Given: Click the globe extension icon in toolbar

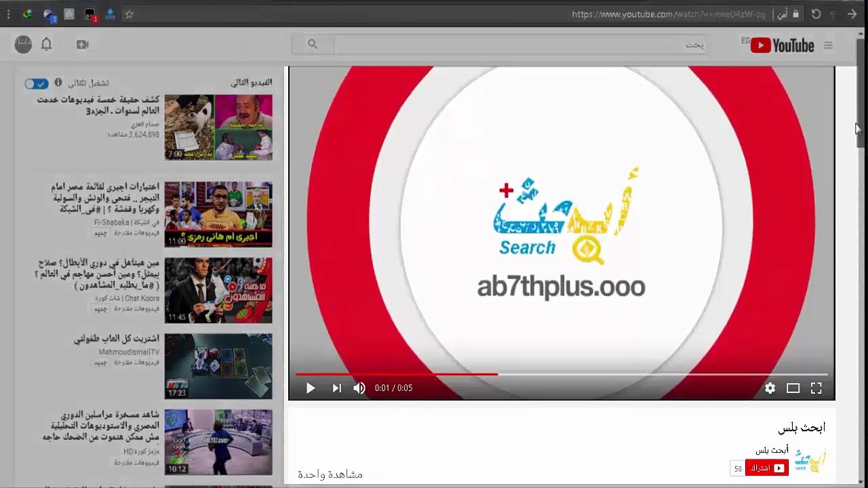Looking at the screenshot, I should click(27, 14).
